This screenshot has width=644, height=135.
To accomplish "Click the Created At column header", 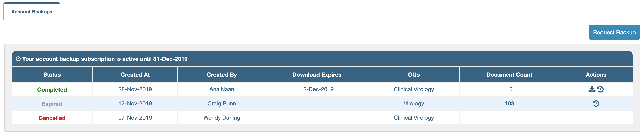I will [135, 75].
